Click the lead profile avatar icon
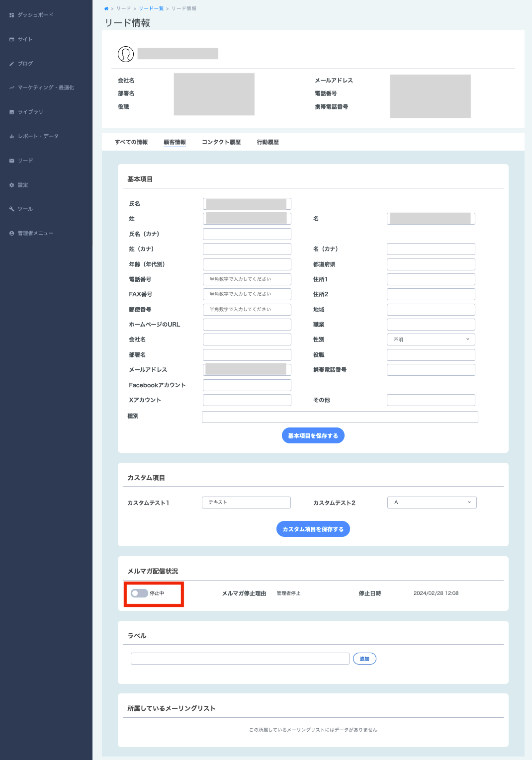Viewport: 532px width, 760px height. [x=126, y=54]
